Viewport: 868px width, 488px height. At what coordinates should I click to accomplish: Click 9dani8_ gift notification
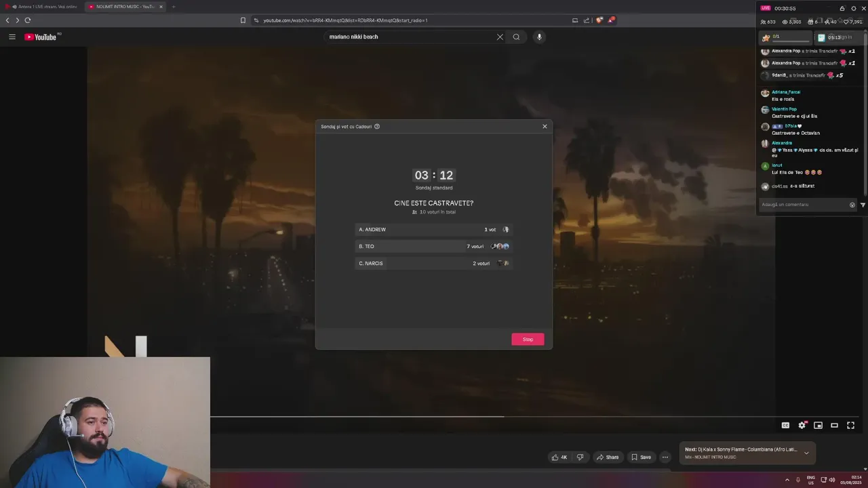point(802,75)
